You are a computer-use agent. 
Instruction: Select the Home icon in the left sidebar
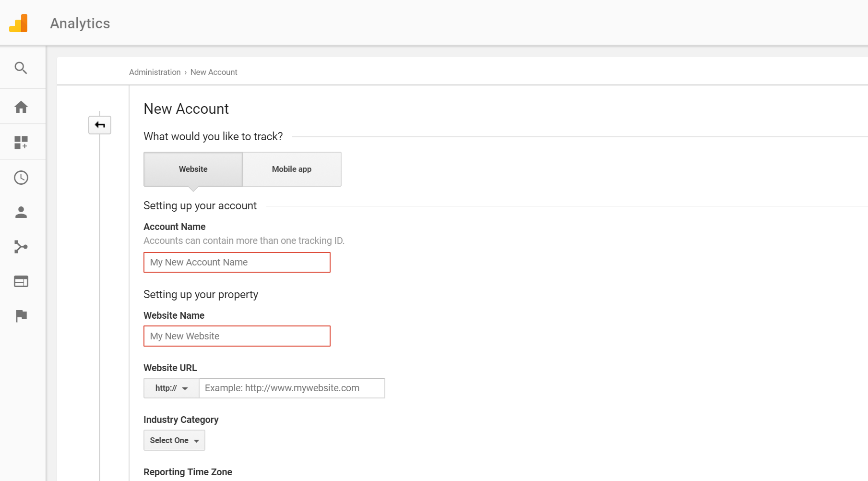click(21, 107)
